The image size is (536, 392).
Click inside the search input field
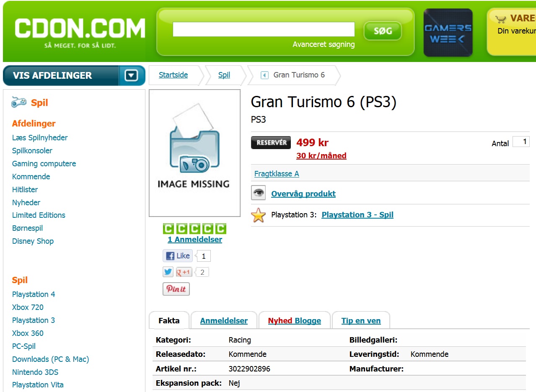[264, 29]
